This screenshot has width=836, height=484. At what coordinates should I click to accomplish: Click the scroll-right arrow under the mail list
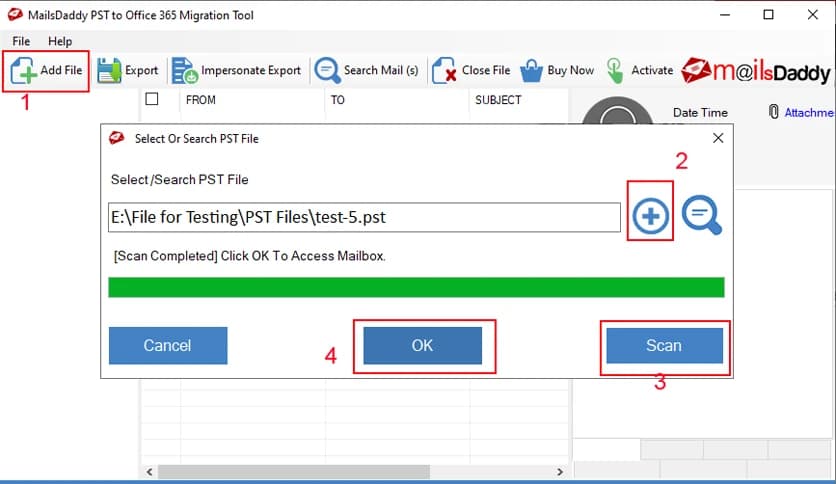pos(560,472)
